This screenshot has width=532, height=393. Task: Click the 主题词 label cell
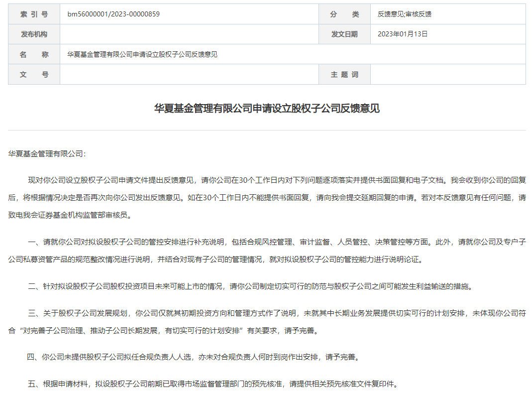pos(344,74)
